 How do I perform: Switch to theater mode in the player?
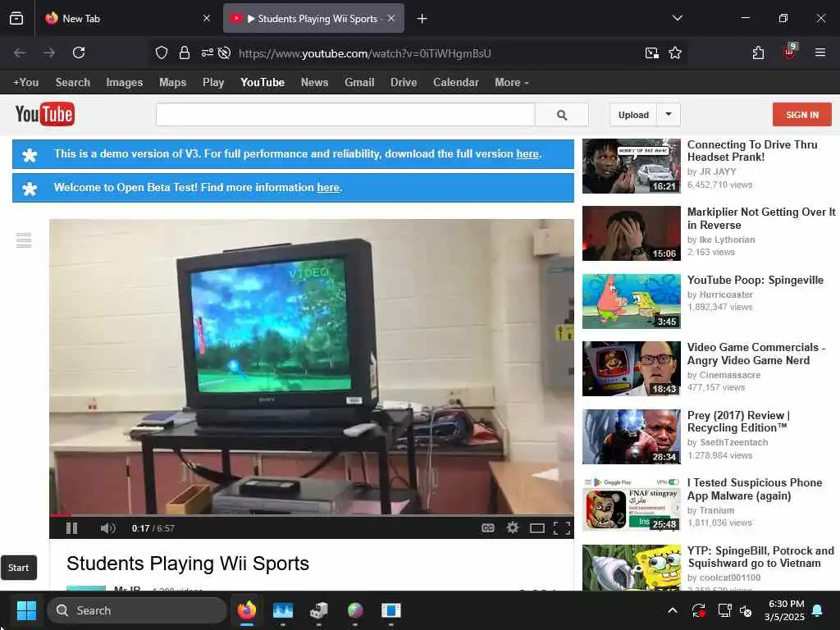click(x=536, y=529)
